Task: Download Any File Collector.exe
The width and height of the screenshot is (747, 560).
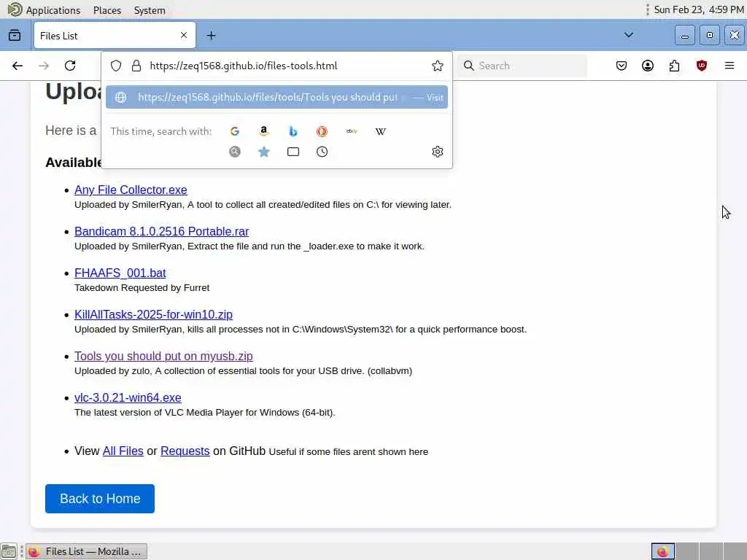Action: pyautogui.click(x=131, y=190)
